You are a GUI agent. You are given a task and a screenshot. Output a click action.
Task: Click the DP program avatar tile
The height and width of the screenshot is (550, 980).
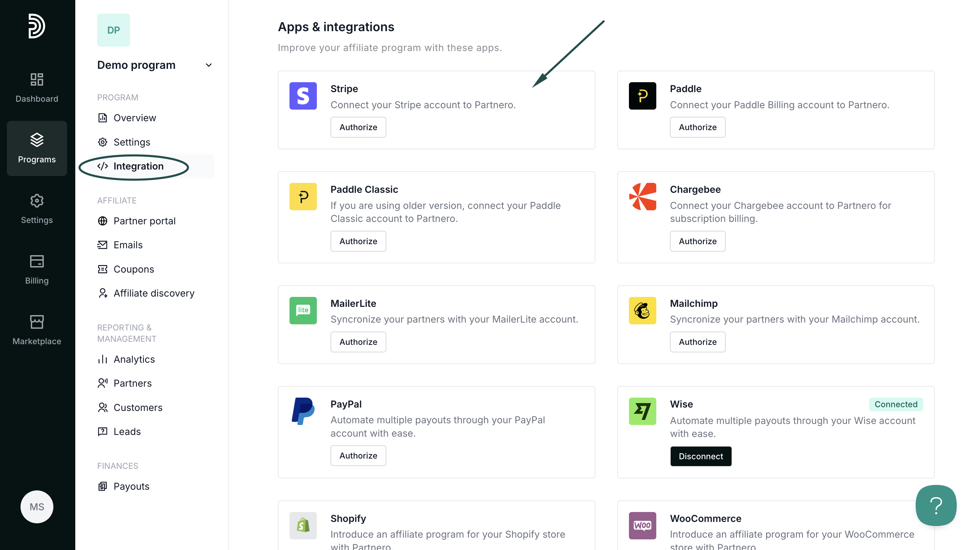pos(113,30)
